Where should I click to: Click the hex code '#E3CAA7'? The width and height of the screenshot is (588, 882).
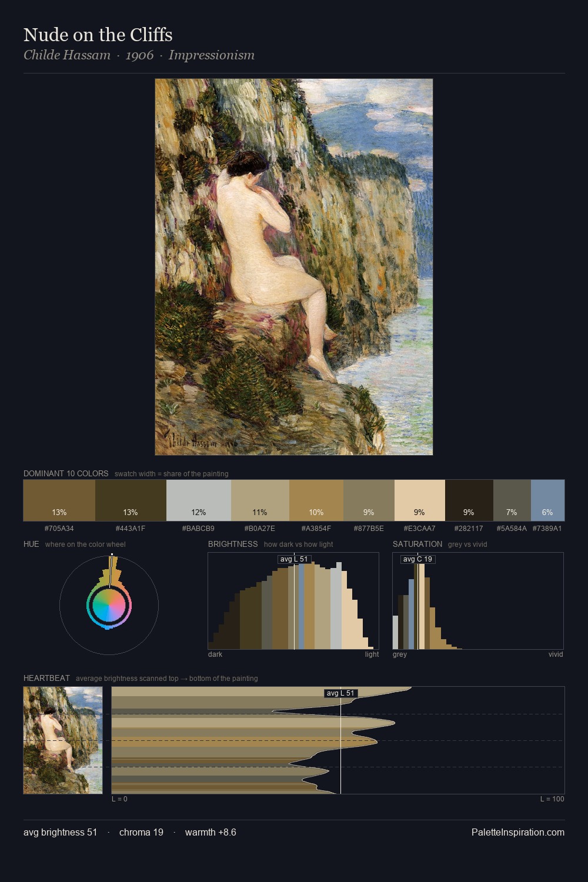tap(420, 529)
